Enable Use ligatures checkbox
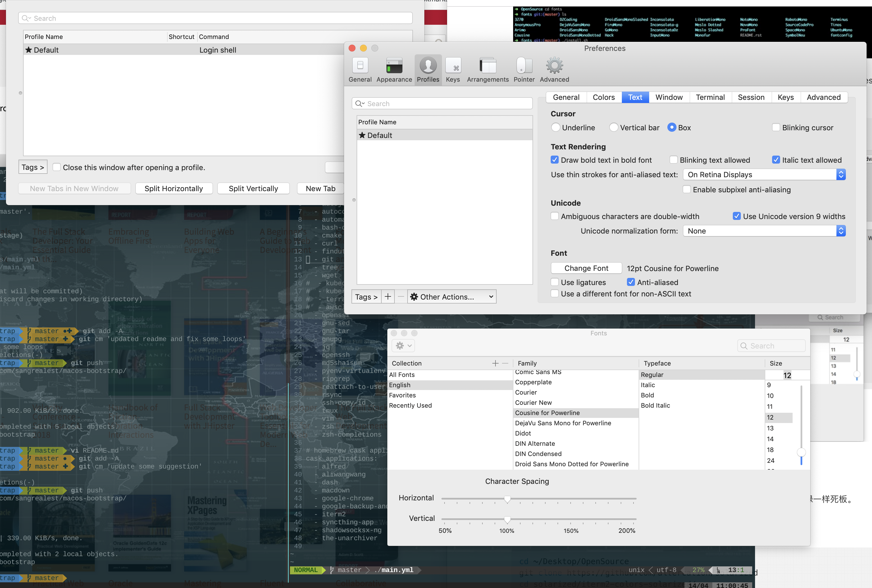This screenshot has height=588, width=872. click(554, 282)
